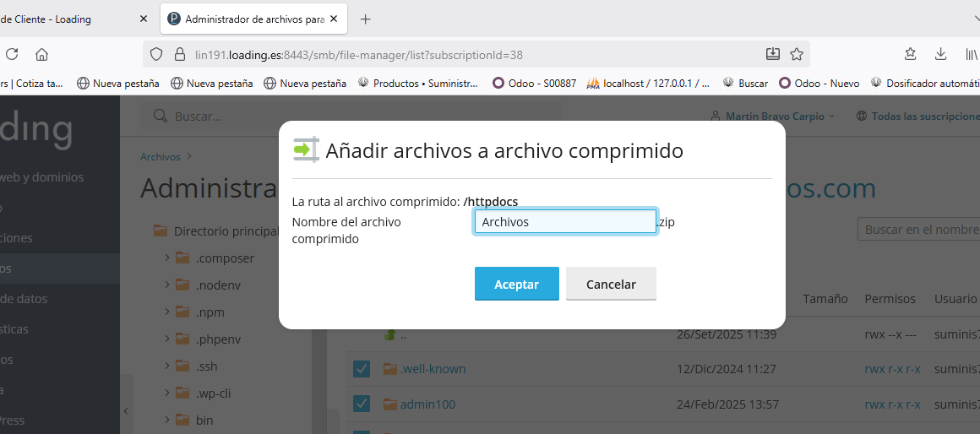Click the up-folder arrow icon

[x=389, y=334]
